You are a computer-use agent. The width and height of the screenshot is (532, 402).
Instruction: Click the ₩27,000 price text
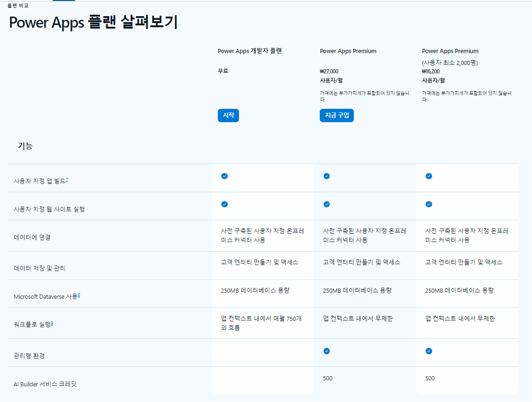point(329,71)
